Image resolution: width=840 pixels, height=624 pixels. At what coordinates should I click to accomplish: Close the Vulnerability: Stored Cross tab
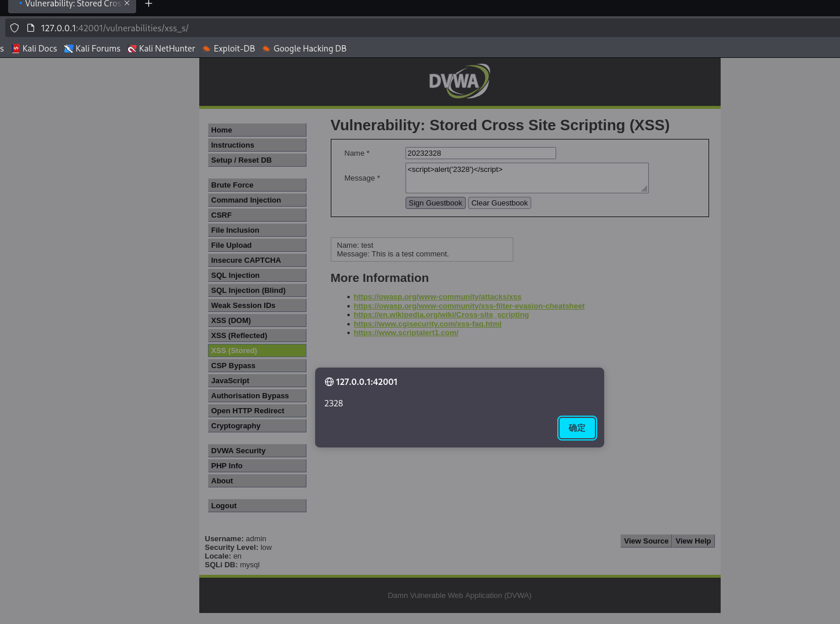tap(127, 3)
